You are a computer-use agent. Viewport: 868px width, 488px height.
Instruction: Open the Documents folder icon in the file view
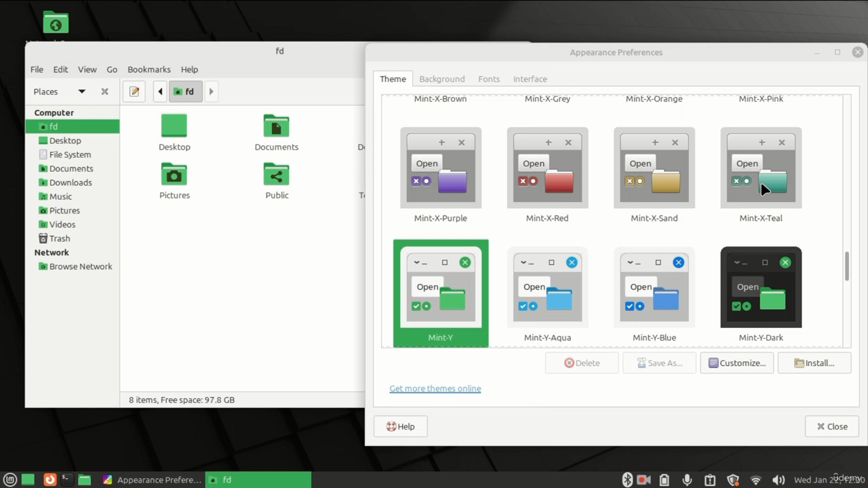pyautogui.click(x=276, y=126)
